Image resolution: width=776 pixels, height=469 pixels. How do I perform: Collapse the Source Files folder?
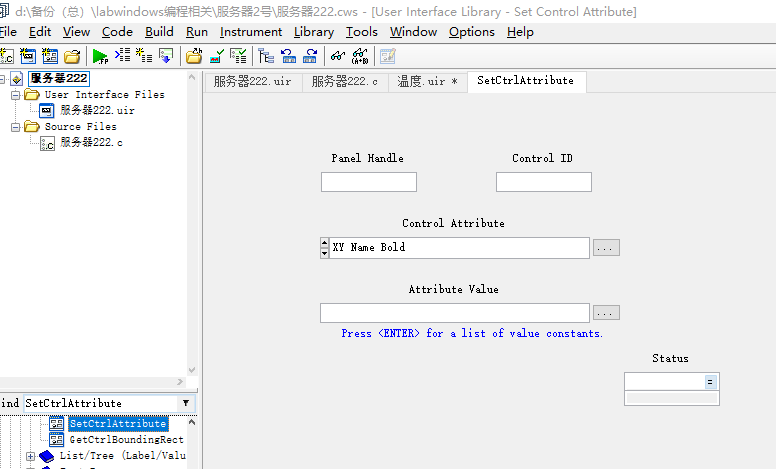[15, 127]
